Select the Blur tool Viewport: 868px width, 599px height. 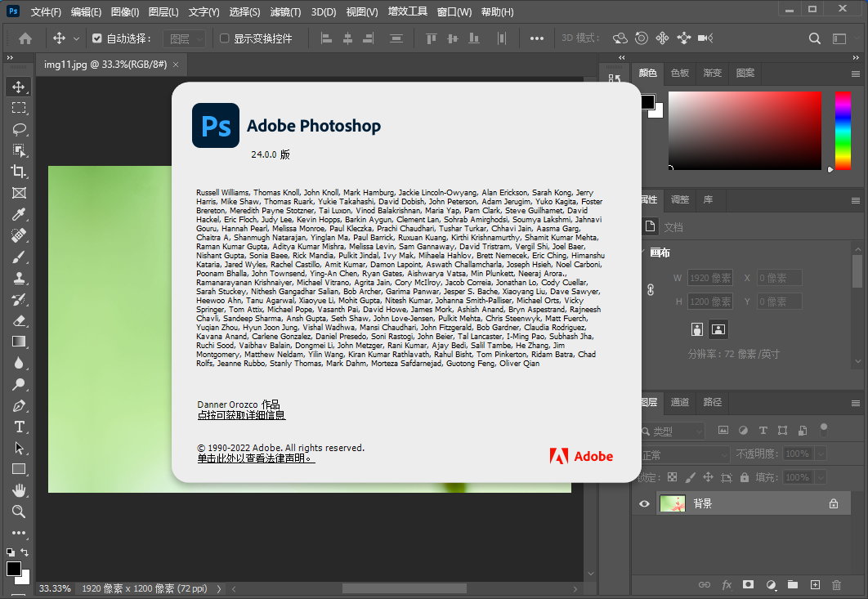(x=18, y=363)
